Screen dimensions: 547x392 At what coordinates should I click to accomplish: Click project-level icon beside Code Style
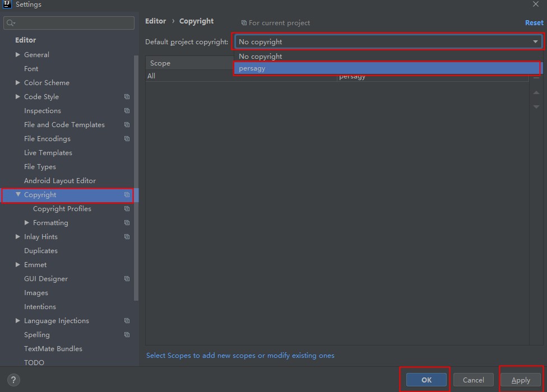pos(127,97)
